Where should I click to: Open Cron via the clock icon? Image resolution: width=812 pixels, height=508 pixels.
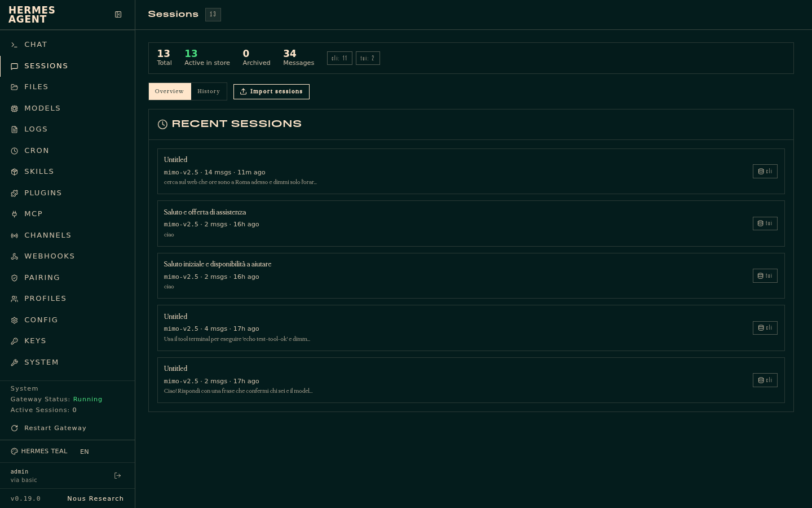click(15, 151)
